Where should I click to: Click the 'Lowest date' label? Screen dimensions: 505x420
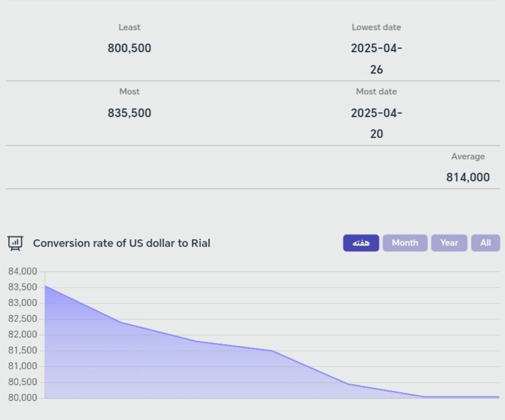click(376, 27)
